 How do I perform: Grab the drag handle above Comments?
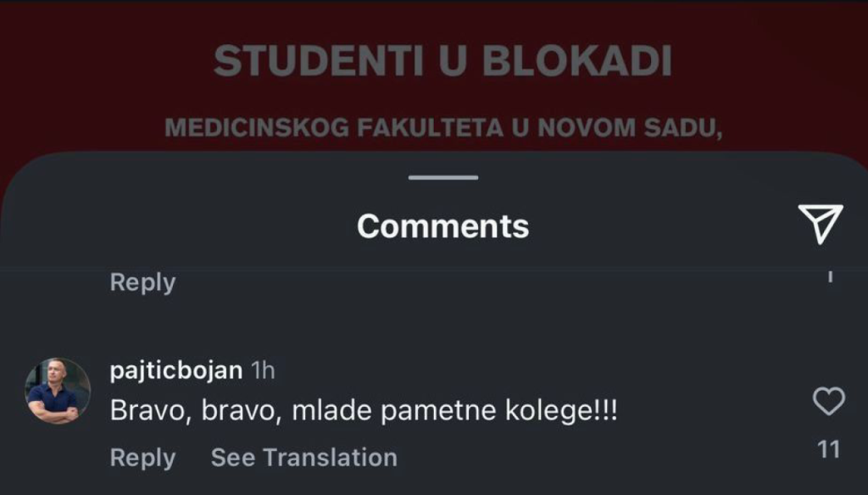[x=442, y=177]
